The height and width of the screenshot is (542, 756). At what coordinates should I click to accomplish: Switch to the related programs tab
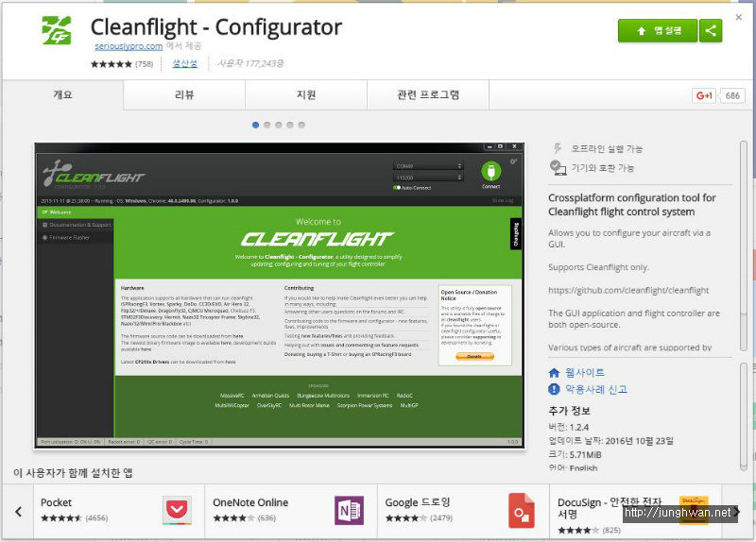(x=428, y=95)
